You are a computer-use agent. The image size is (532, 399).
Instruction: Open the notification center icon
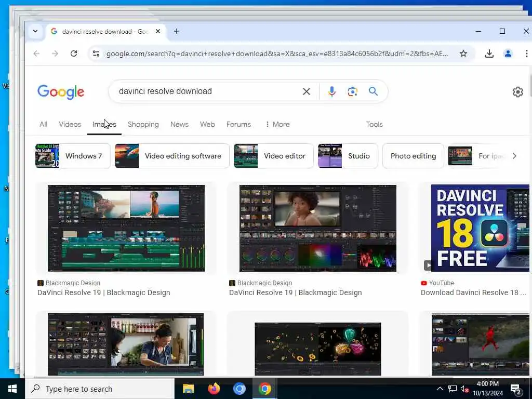516,389
